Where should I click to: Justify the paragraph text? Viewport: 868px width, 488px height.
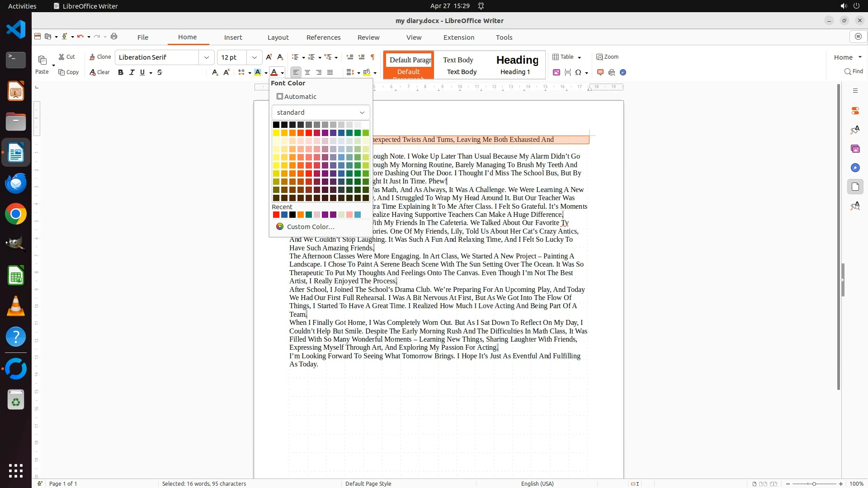point(330,72)
